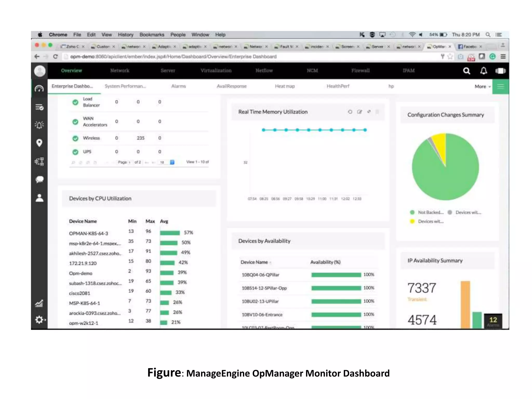This screenshot has height=399, width=532.
Task: Click the Wireless status check icon
Action: point(75,138)
